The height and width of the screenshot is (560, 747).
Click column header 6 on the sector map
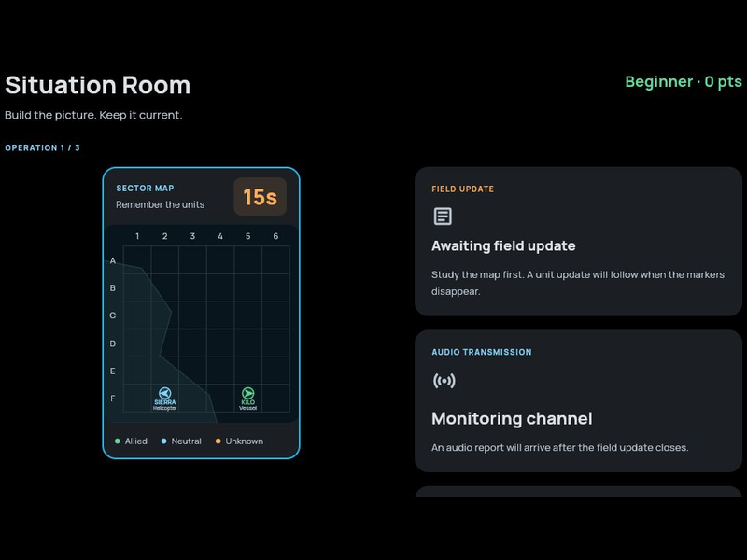275,236
